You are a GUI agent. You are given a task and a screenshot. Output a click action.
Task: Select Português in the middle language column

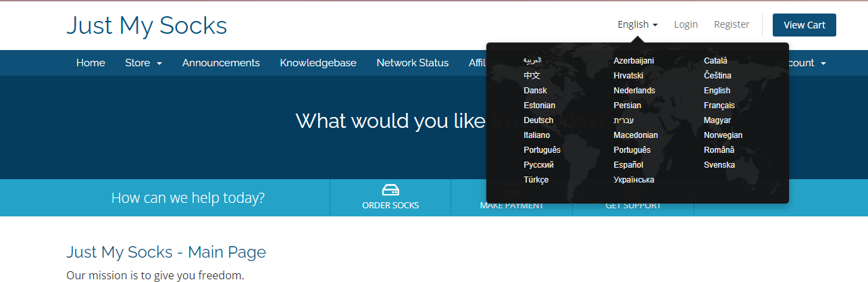(x=632, y=150)
